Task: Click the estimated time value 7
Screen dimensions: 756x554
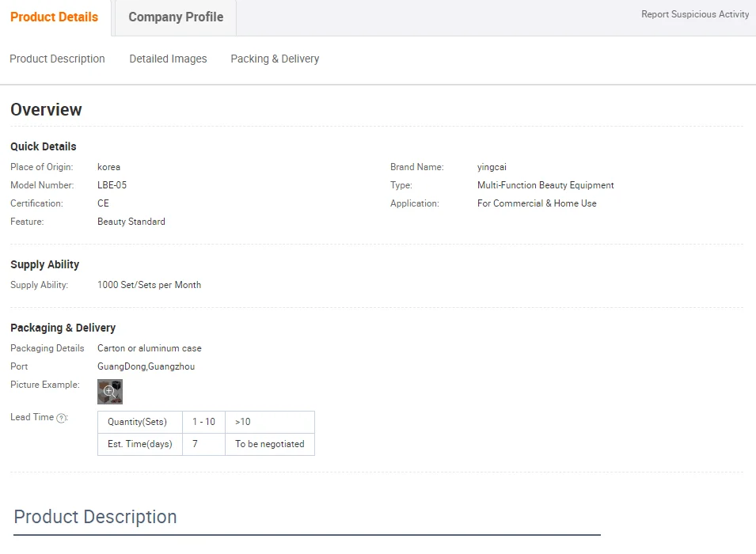Action: pos(204,444)
